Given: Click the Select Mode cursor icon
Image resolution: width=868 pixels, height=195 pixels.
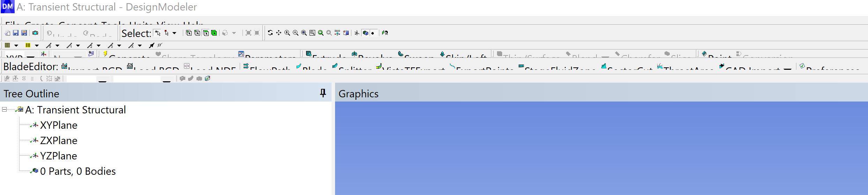Looking at the screenshot, I should [x=166, y=33].
